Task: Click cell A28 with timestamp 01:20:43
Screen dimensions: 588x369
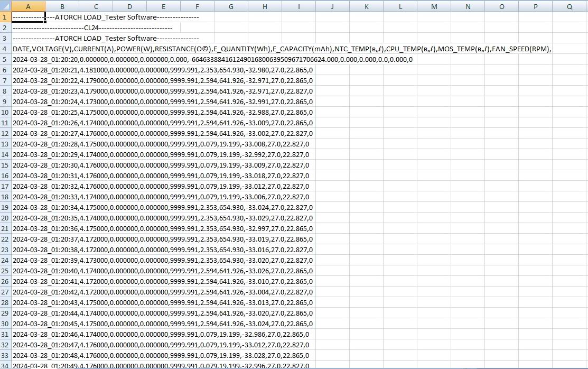Action: click(28, 302)
